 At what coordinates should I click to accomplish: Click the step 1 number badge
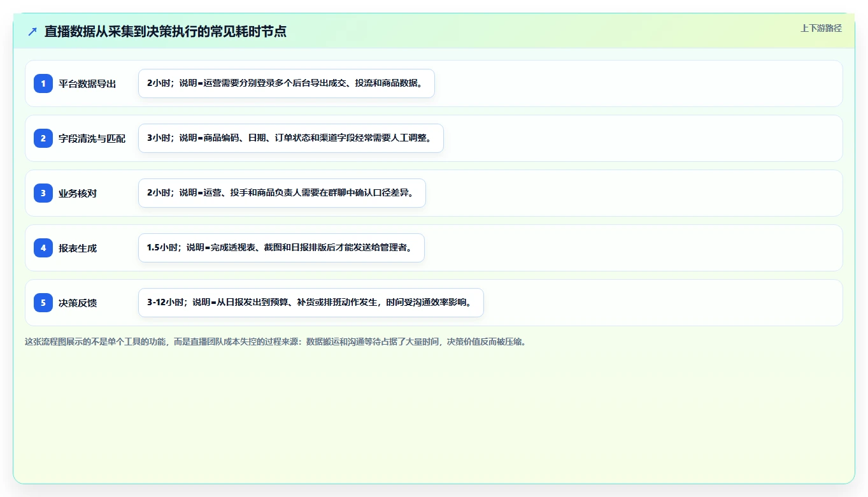click(x=43, y=83)
